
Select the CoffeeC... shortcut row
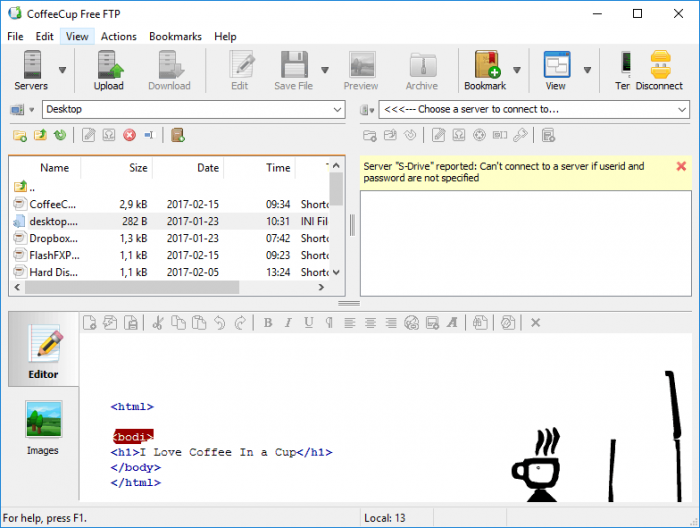tap(170, 204)
